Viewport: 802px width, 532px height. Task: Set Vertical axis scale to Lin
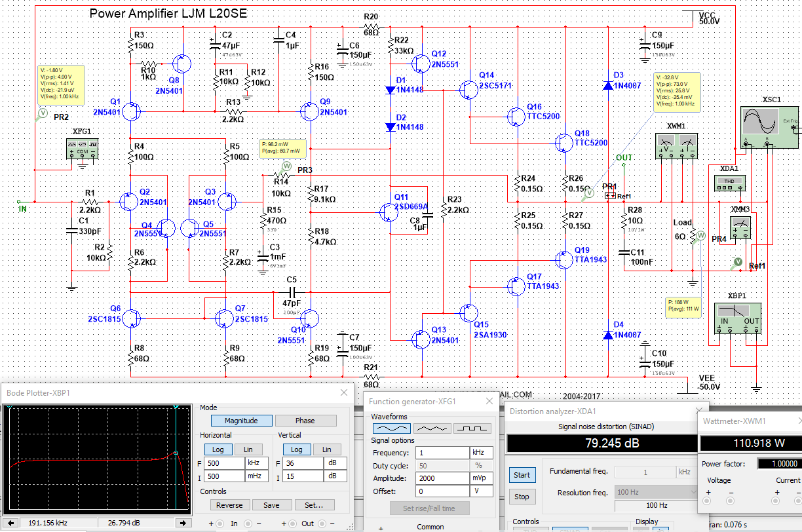click(x=327, y=449)
